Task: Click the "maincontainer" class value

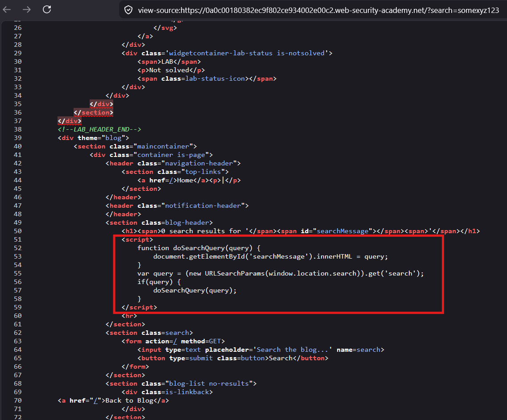Action: [163, 147]
